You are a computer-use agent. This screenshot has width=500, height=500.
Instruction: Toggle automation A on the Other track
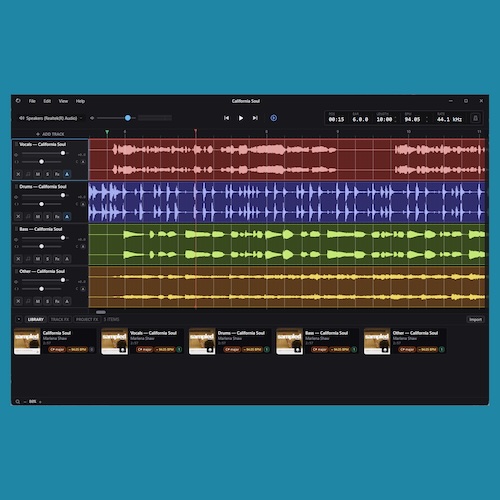[67, 301]
